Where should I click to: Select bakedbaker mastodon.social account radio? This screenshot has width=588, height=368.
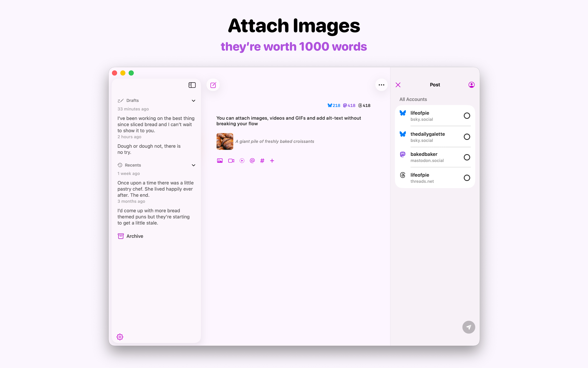tap(467, 157)
